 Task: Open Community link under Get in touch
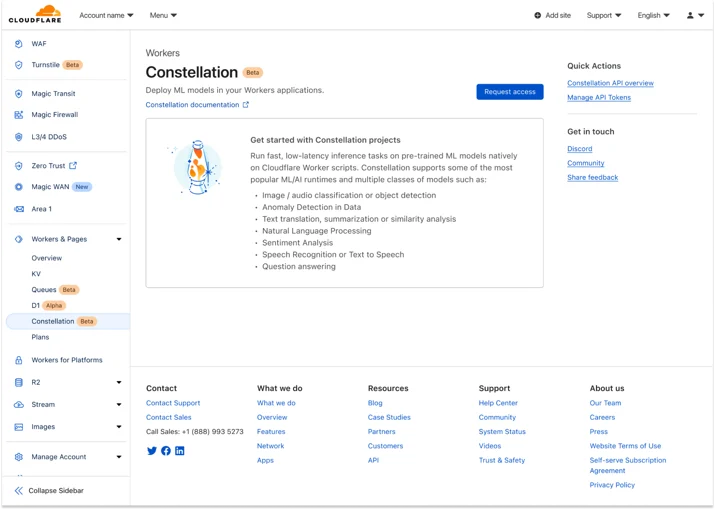click(x=585, y=163)
